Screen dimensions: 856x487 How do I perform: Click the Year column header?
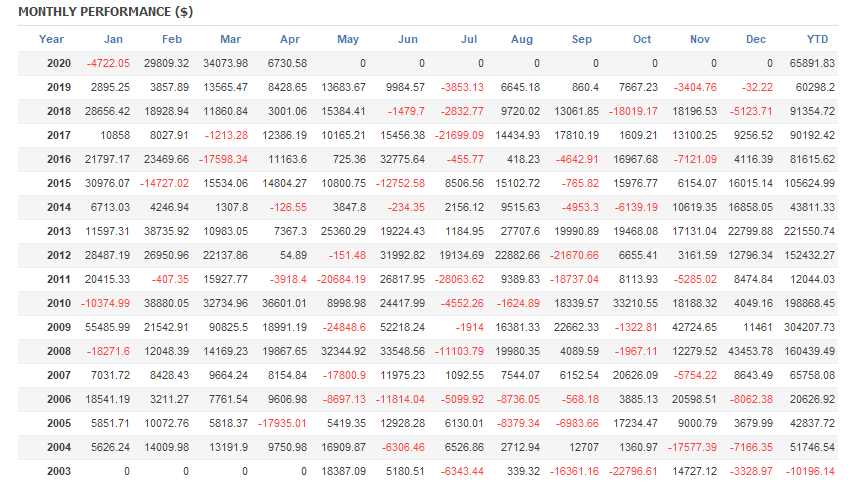click(x=51, y=39)
